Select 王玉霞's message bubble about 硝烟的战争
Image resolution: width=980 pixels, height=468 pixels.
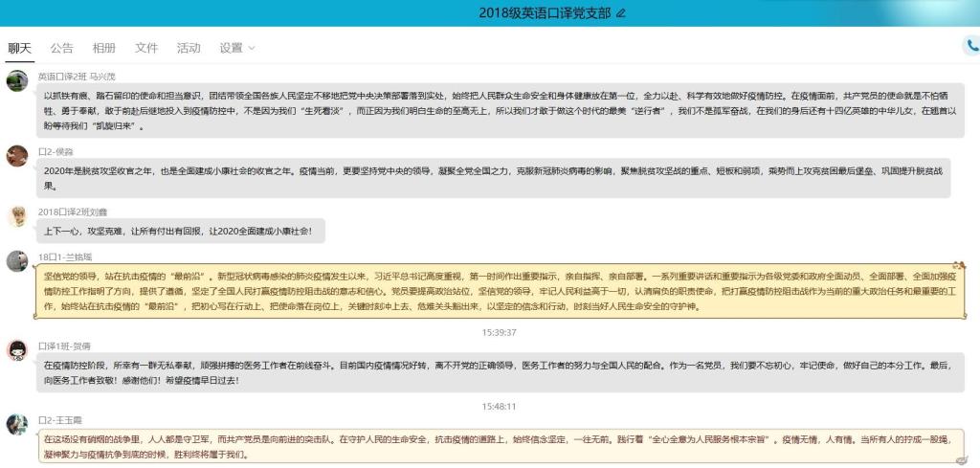tap(498, 447)
